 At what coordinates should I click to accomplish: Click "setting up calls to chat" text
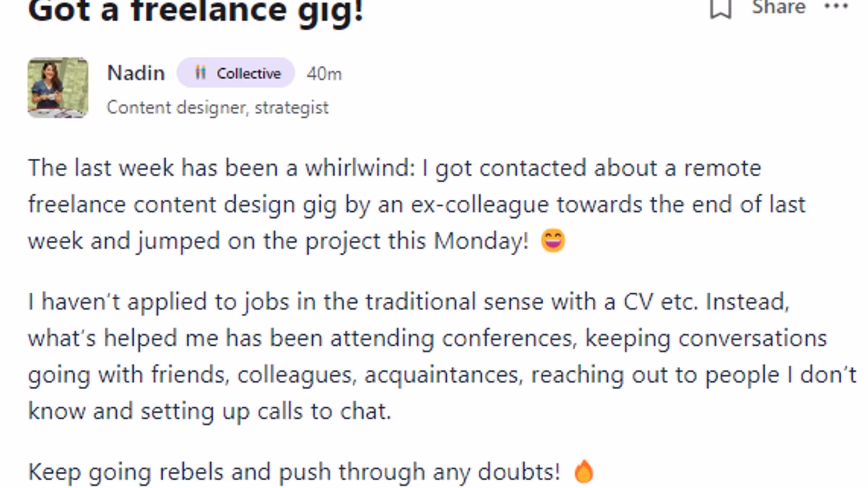[265, 411]
